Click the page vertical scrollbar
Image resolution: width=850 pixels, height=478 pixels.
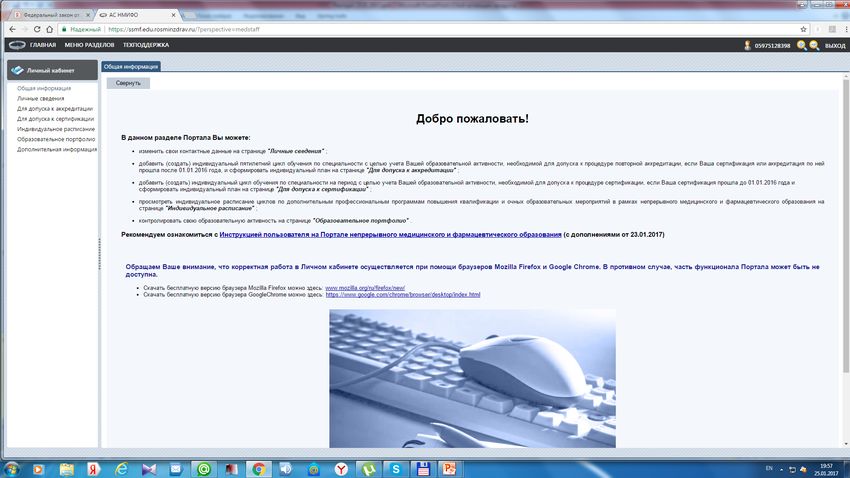pos(846,227)
